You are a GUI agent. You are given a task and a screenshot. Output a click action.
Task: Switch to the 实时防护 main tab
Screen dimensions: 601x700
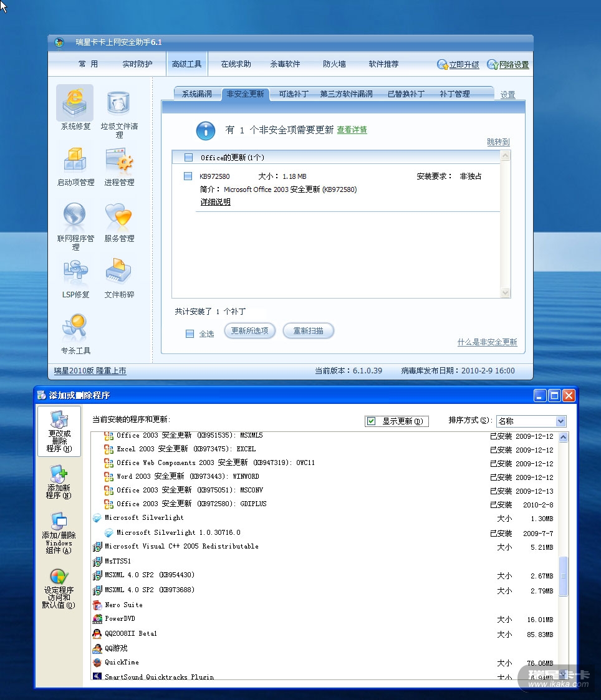point(137,64)
